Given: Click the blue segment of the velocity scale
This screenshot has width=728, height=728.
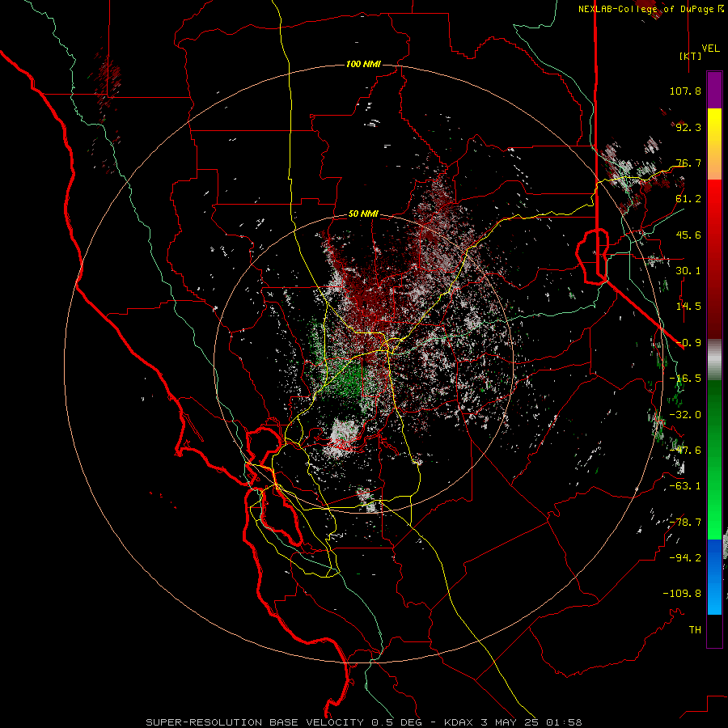Looking at the screenshot, I should point(714,577).
